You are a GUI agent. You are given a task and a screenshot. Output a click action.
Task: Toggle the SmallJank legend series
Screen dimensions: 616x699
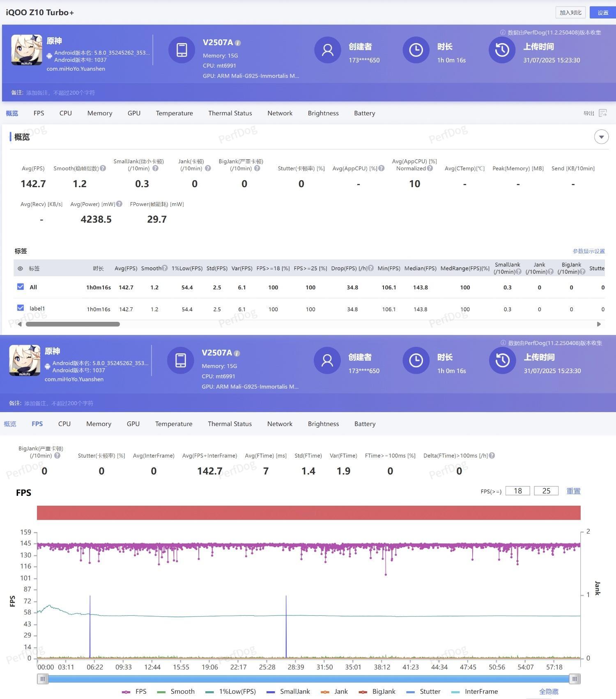tap(288, 692)
